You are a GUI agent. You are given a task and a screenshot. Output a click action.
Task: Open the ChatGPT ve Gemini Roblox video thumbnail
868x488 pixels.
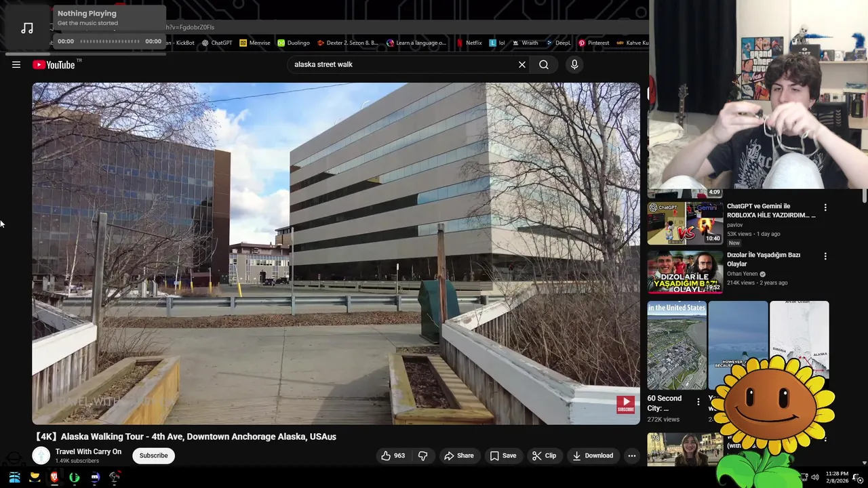point(685,223)
